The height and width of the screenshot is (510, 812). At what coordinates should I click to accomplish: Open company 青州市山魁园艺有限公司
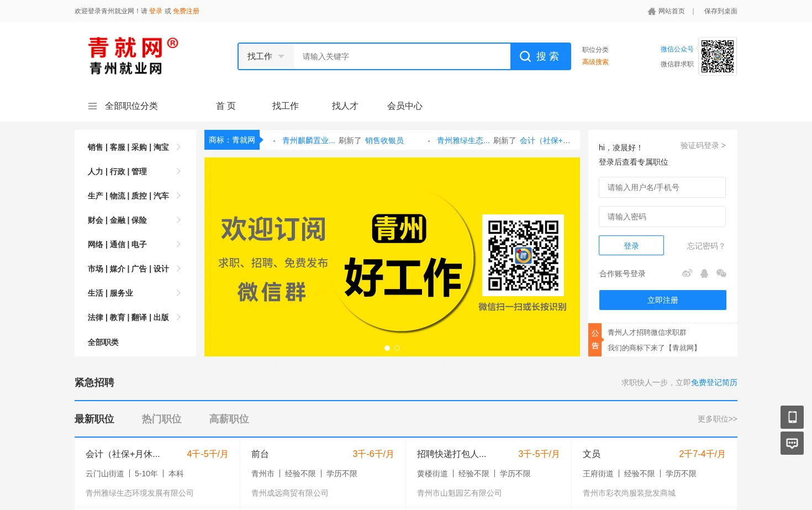pos(460,493)
